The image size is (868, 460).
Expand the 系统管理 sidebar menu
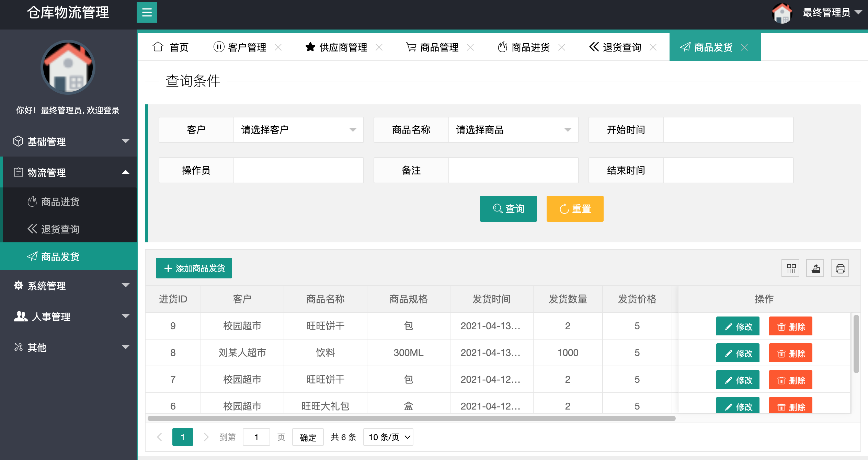click(68, 285)
